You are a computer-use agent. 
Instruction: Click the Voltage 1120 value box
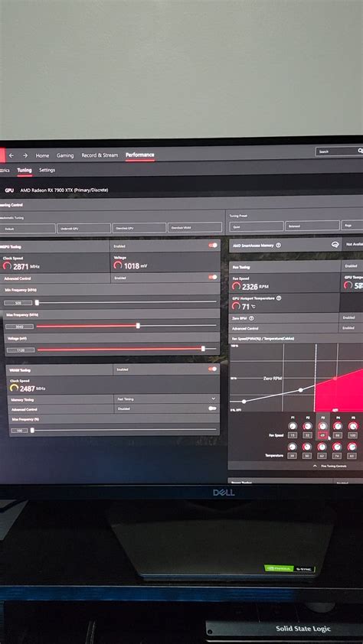tap(21, 350)
